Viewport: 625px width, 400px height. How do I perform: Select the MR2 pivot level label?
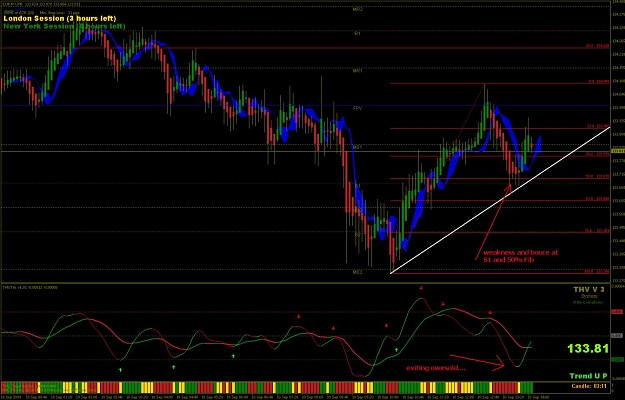pos(358,9)
